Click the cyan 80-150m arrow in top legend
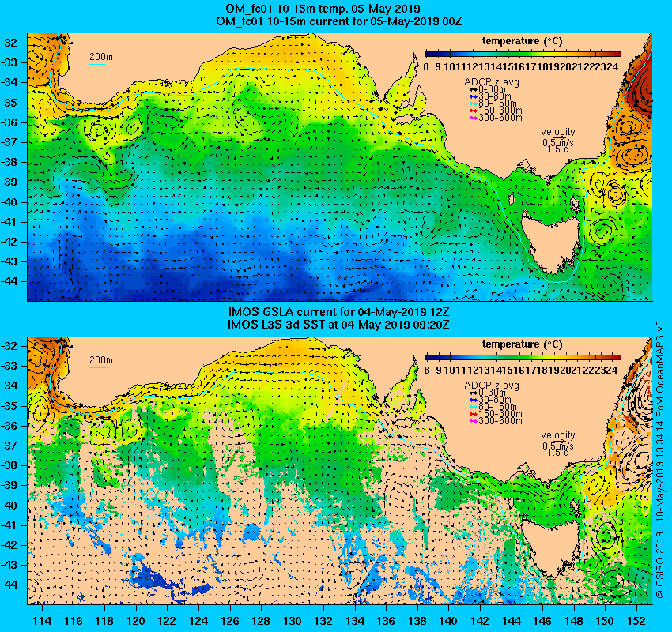The width and height of the screenshot is (672, 632). tap(473, 103)
